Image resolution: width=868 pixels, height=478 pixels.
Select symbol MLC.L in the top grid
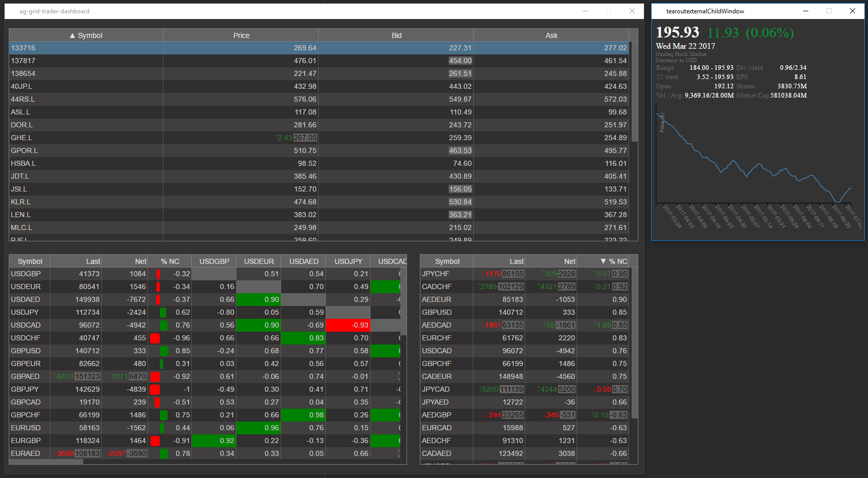pyautogui.click(x=22, y=227)
